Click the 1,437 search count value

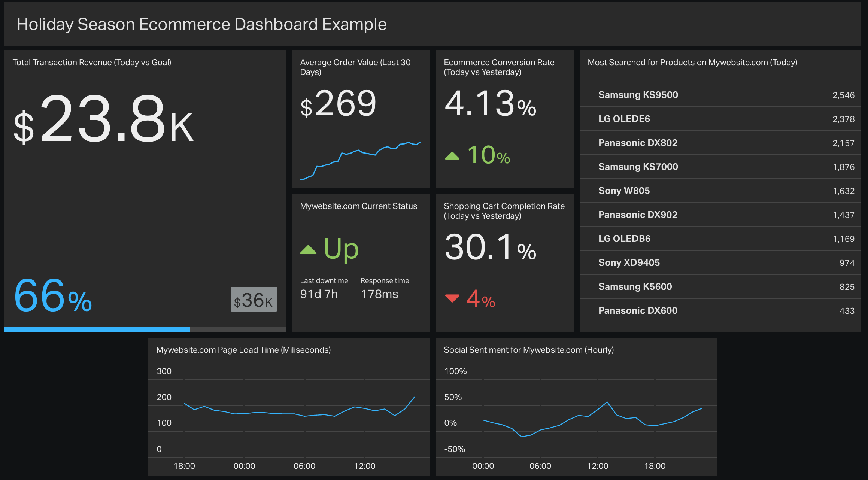(843, 215)
